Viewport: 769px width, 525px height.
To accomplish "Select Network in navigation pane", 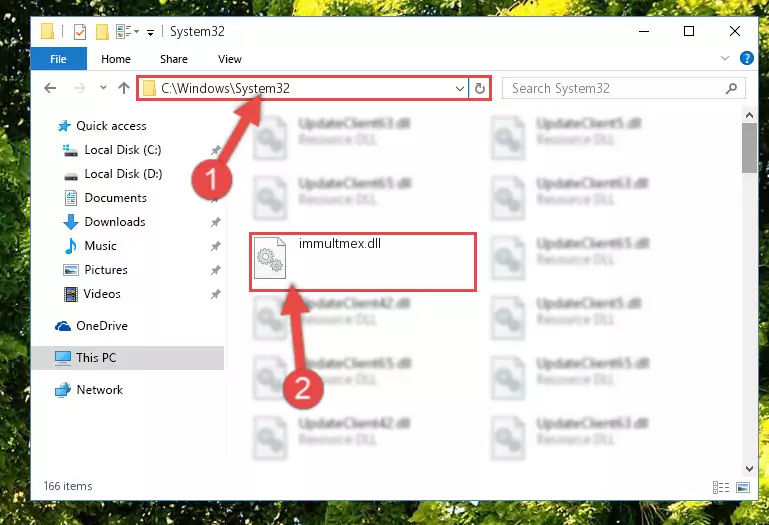I will [99, 390].
